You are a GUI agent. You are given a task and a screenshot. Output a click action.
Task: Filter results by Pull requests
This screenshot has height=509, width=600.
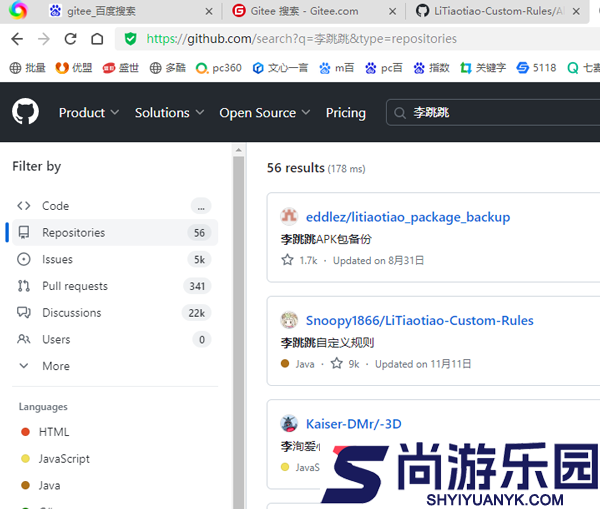(x=115, y=286)
